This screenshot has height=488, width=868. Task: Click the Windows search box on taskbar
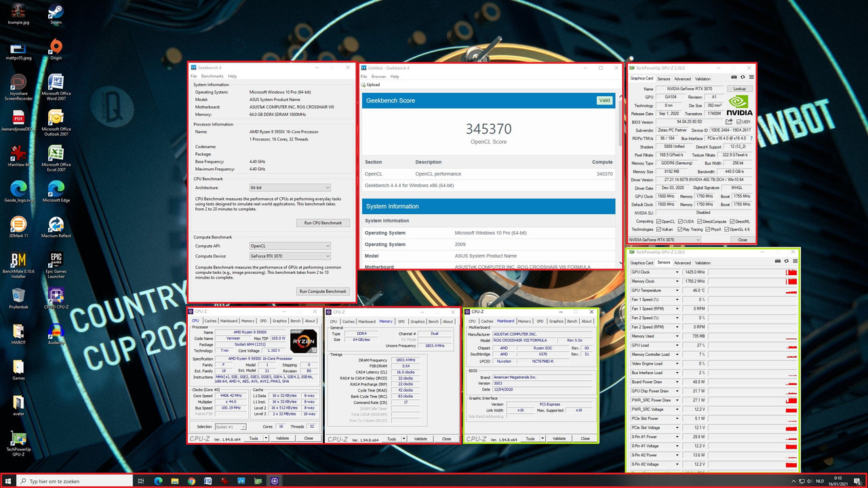click(75, 481)
